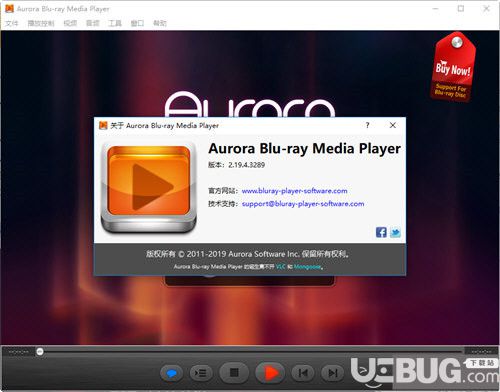Click the orange Play button

pos(270,373)
